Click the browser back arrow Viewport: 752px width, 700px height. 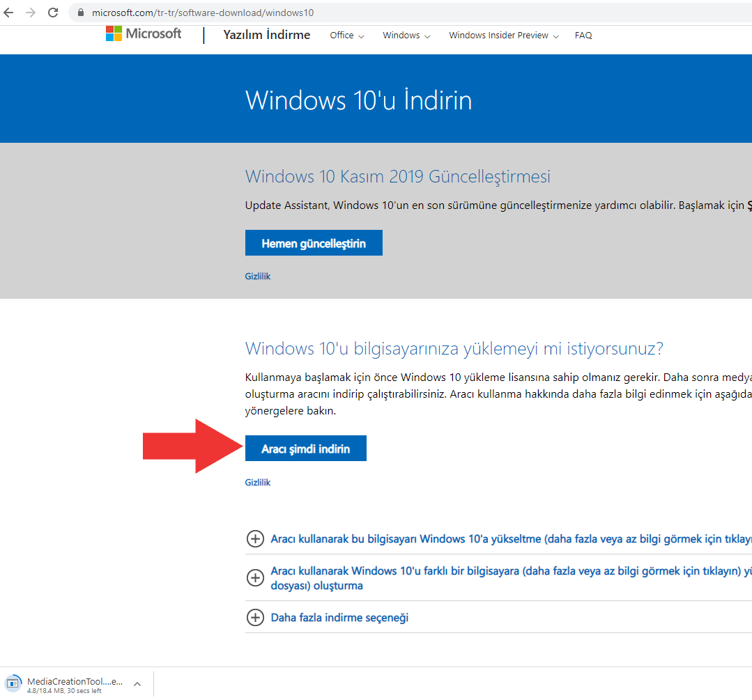pos(8,13)
